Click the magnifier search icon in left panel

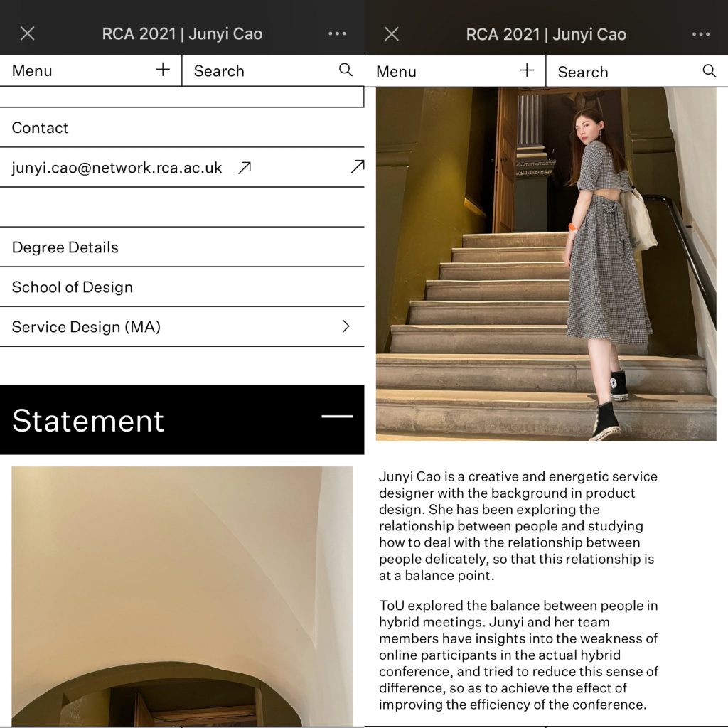pos(346,70)
